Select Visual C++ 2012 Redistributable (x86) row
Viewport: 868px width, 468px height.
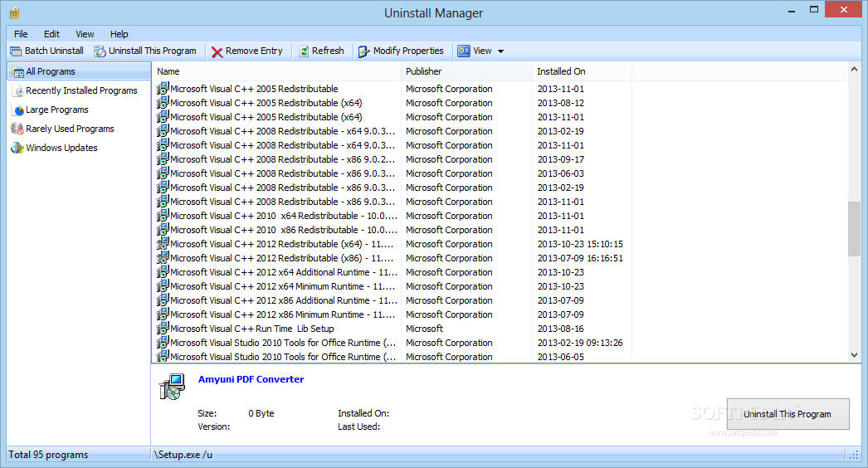click(x=391, y=258)
